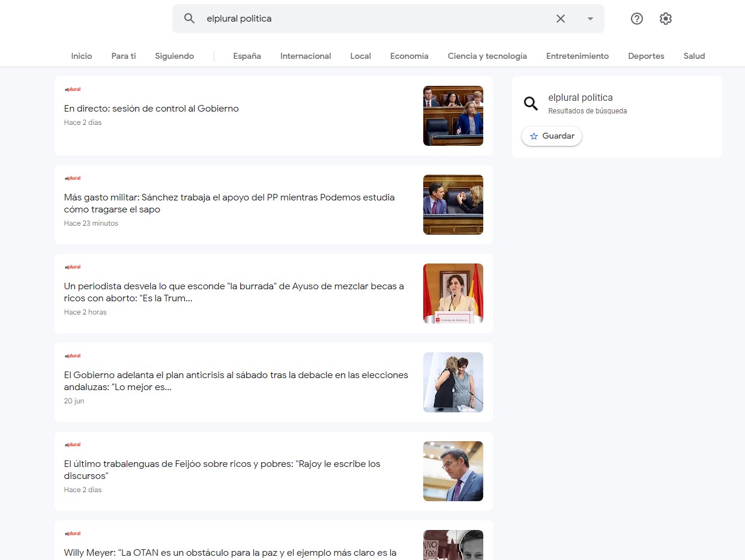Go to the Inicio tab
This screenshot has width=745, height=560.
click(82, 56)
